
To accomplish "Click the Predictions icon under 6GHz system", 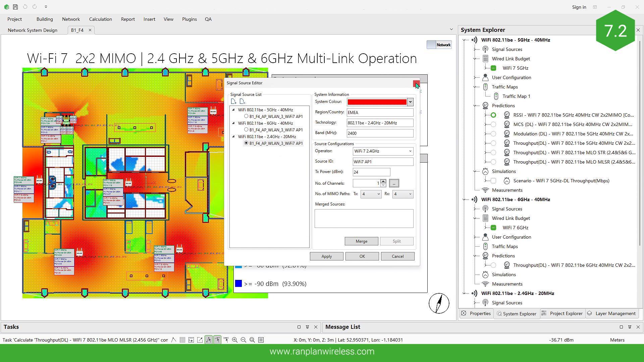I will [x=485, y=256].
